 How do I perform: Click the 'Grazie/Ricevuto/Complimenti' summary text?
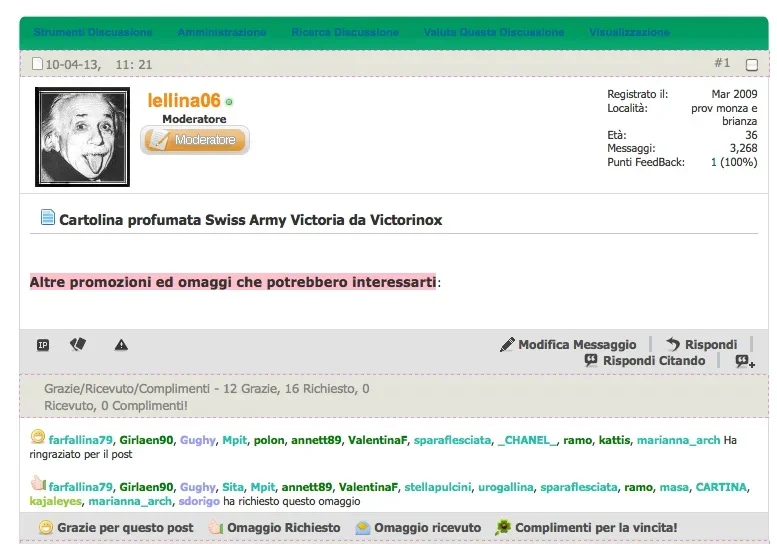pos(207,397)
